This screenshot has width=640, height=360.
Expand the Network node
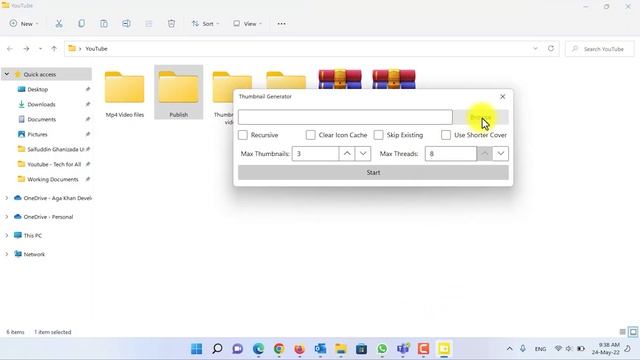click(7, 254)
